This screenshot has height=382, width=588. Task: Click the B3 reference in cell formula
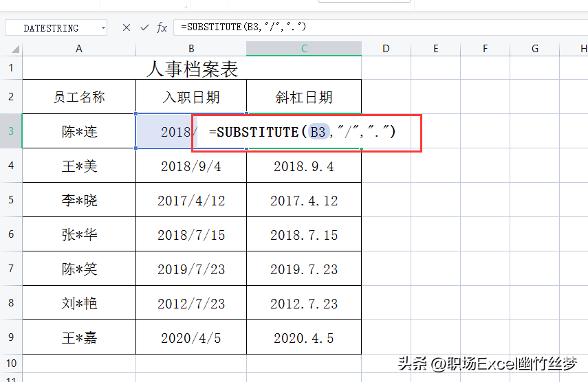click(x=318, y=132)
